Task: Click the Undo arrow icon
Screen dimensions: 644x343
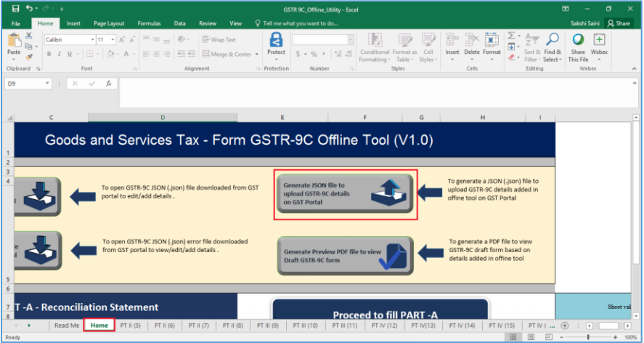Action: pyautogui.click(x=29, y=9)
